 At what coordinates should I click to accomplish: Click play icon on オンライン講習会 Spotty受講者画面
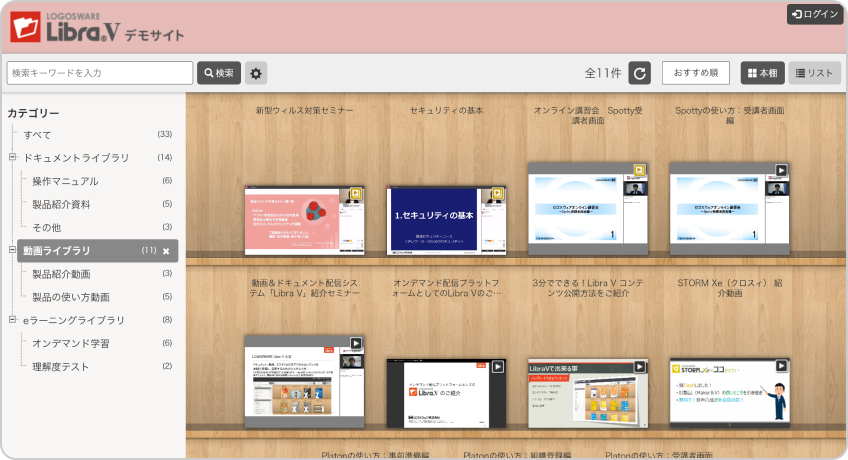[x=639, y=170]
